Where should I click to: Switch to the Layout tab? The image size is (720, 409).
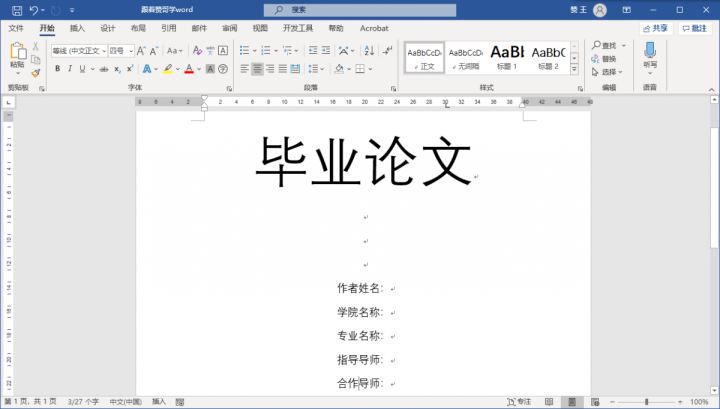[138, 28]
